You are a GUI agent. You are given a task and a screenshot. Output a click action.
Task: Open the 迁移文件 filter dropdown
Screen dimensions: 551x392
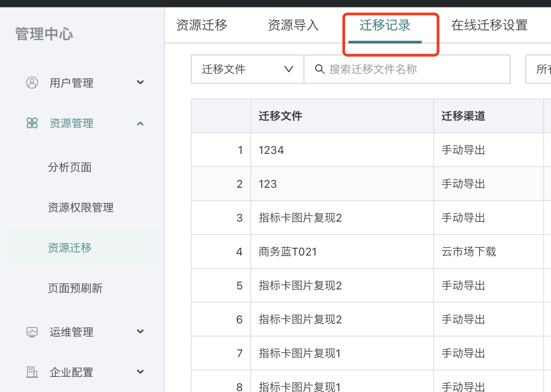[x=247, y=69]
